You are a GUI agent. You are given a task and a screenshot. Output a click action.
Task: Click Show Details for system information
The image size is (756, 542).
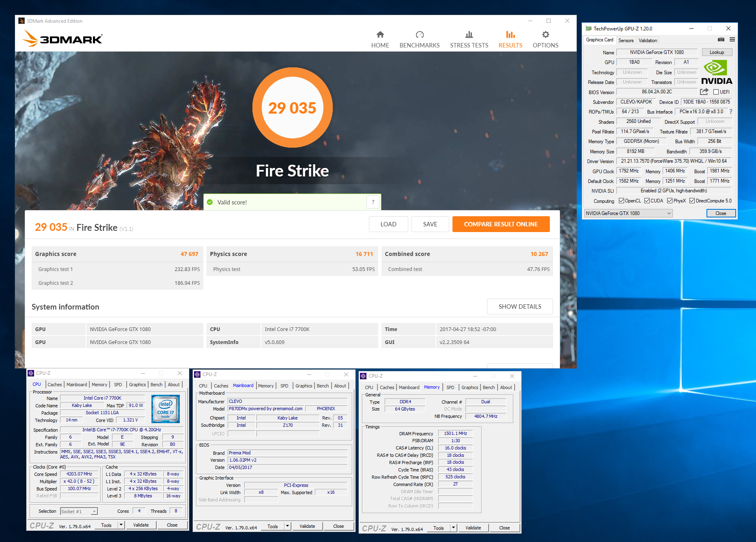click(x=520, y=307)
